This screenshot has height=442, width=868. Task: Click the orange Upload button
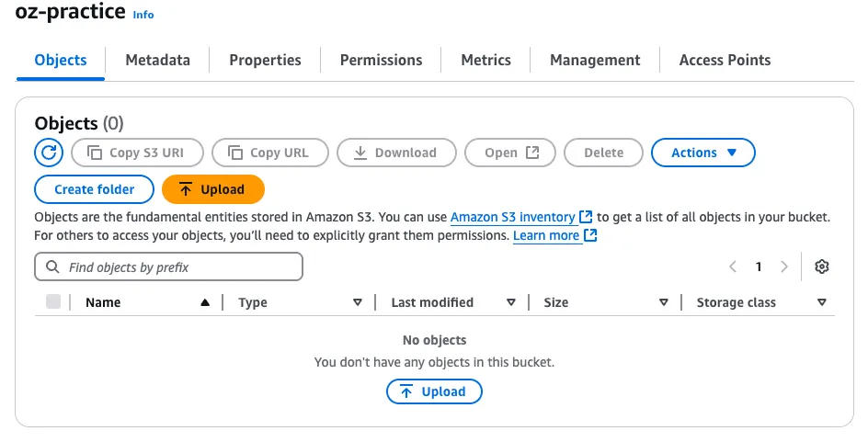click(x=213, y=189)
